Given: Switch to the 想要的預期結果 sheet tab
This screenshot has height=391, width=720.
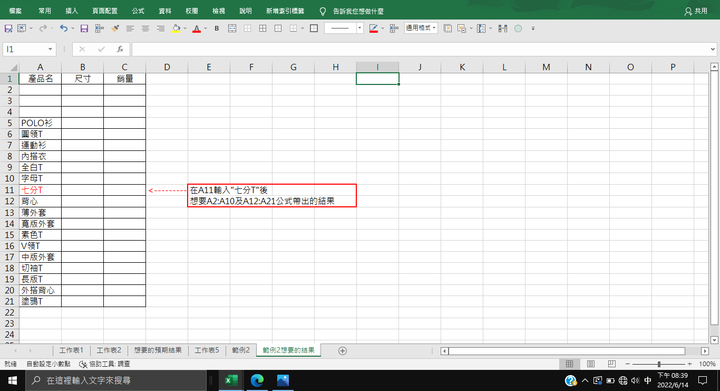Looking at the screenshot, I should point(158,350).
